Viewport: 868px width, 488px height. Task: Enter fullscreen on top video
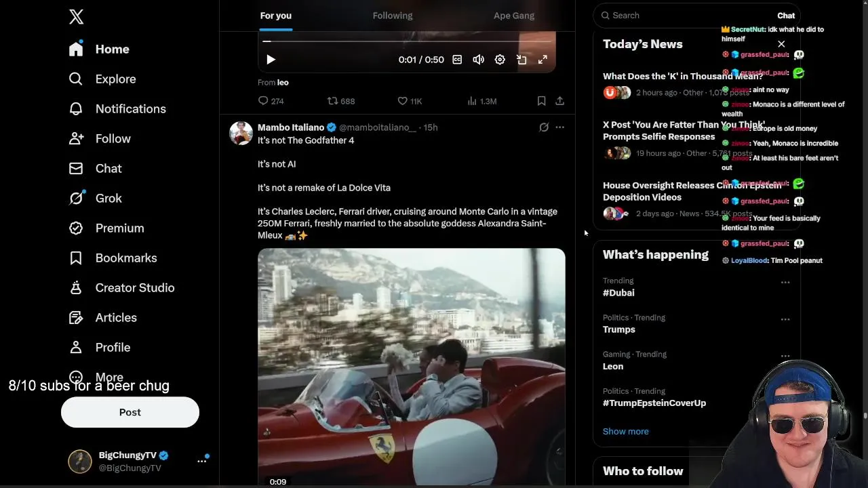pyautogui.click(x=542, y=60)
